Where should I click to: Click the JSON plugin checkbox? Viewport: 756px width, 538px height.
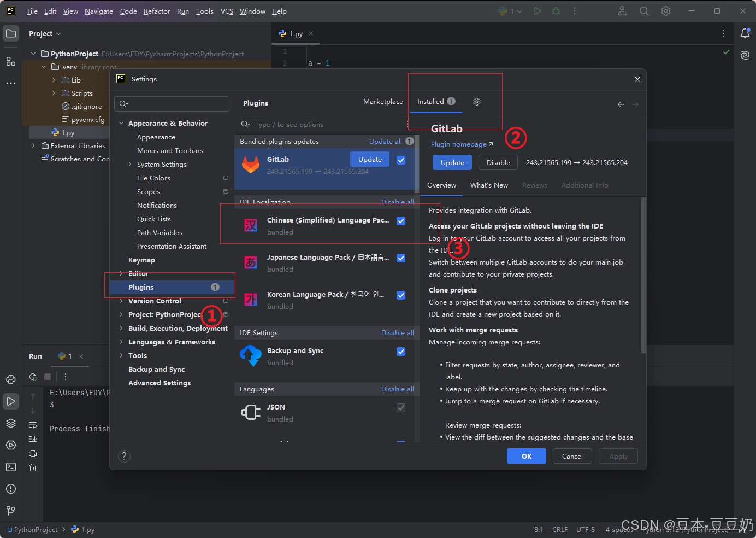click(401, 408)
